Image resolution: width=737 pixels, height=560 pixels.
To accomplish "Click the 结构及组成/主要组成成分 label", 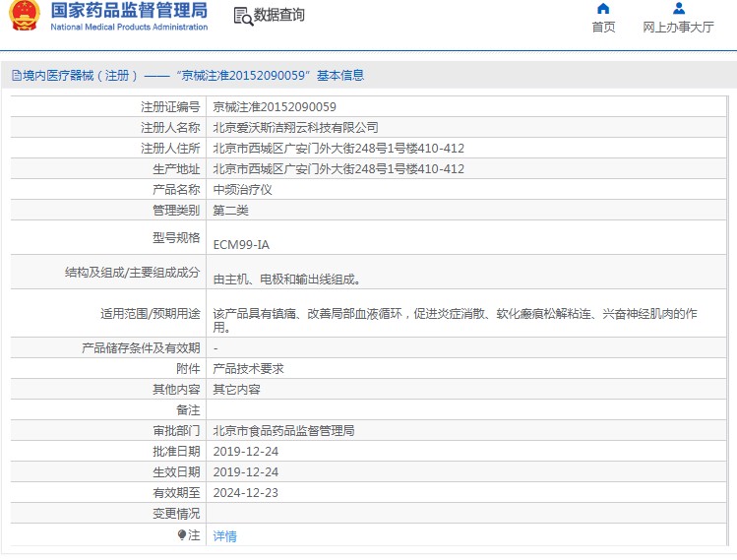I will pyautogui.click(x=132, y=273).
